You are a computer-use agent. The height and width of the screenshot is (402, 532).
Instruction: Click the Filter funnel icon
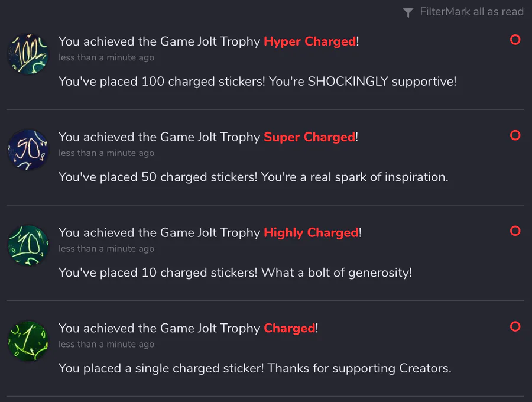[x=408, y=12]
